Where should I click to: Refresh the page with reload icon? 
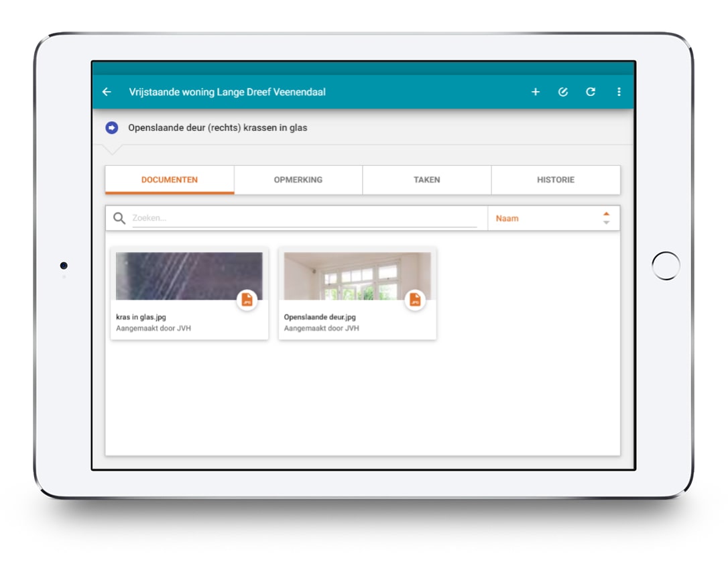click(x=591, y=92)
